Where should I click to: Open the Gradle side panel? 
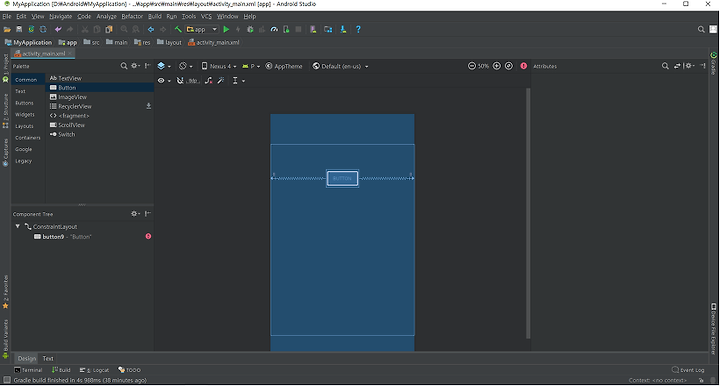pos(714,63)
